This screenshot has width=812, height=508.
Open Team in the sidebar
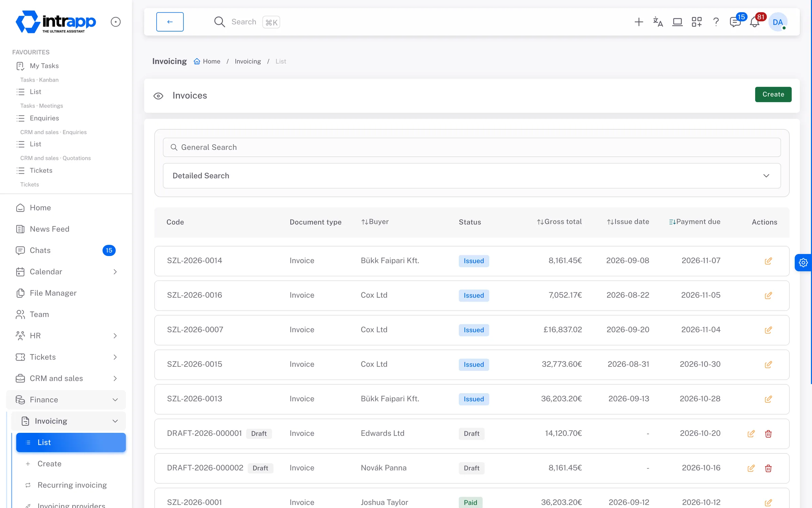(x=66, y=314)
